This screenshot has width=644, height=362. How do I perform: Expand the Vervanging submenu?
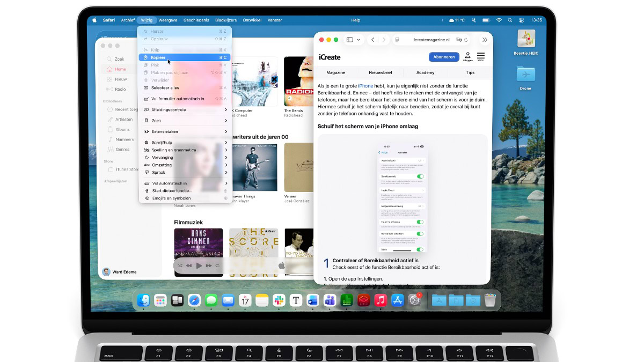point(185,158)
